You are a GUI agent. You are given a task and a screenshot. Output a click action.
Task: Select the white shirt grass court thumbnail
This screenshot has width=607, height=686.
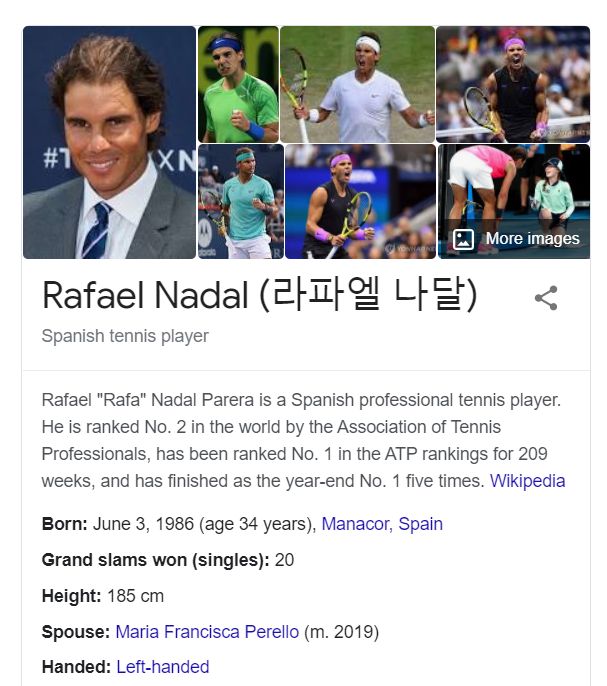[x=358, y=84]
